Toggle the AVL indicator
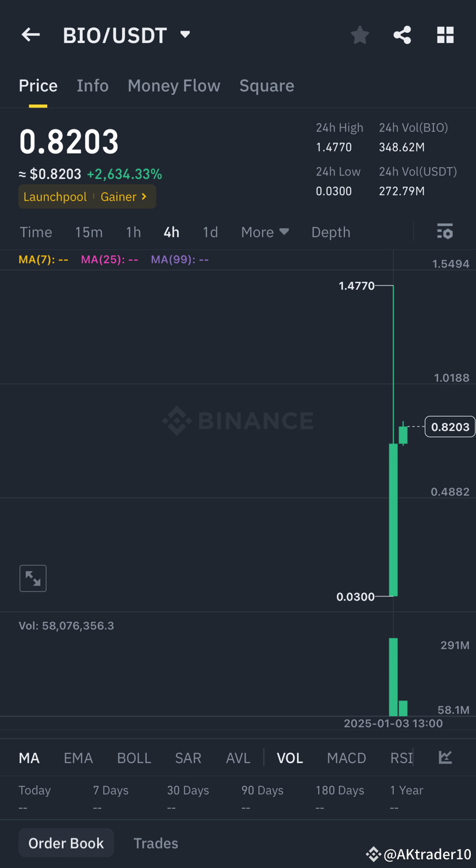 point(238,758)
